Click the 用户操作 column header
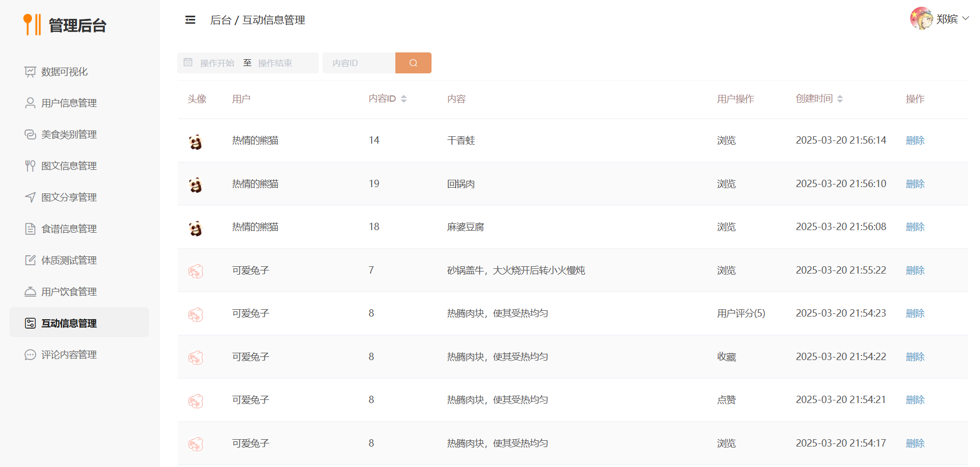This screenshot has width=980, height=467. [x=736, y=99]
